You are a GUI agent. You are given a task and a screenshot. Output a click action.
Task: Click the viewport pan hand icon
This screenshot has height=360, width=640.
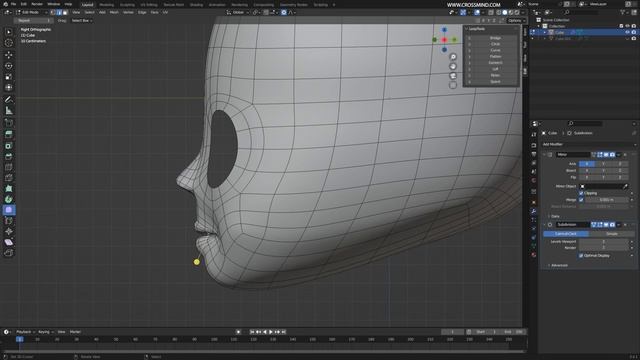453,67
